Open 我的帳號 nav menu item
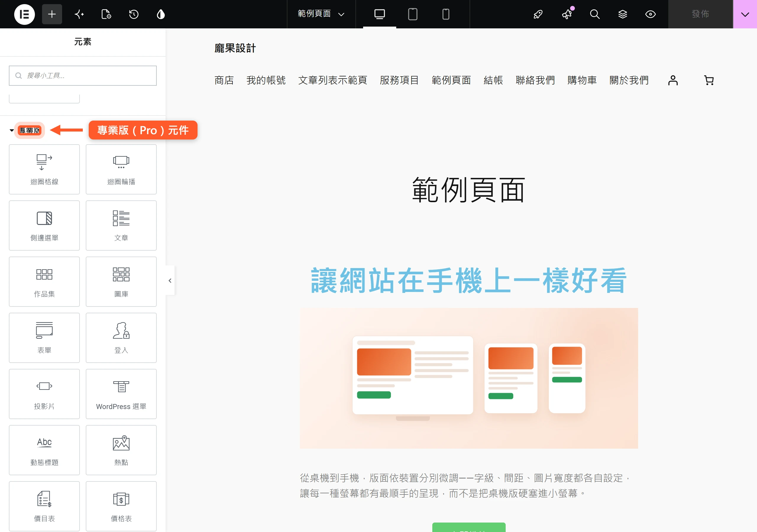This screenshot has width=757, height=532. (266, 80)
